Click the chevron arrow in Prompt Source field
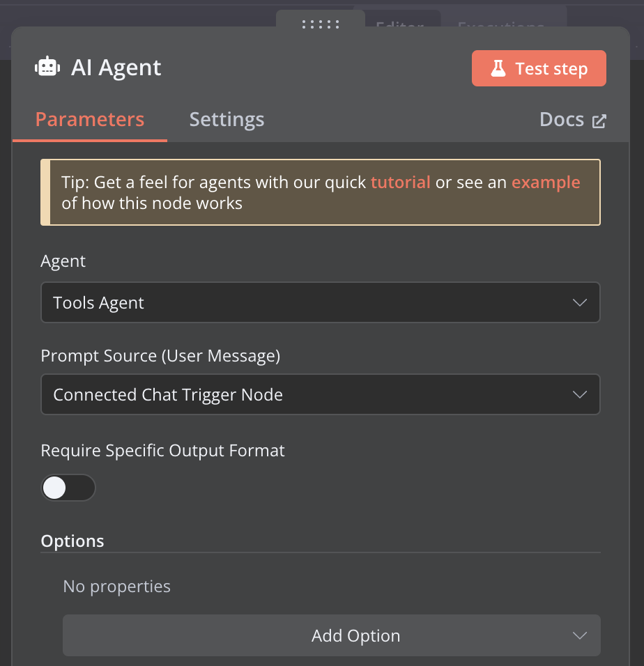Image resolution: width=644 pixels, height=666 pixels. 579,394
